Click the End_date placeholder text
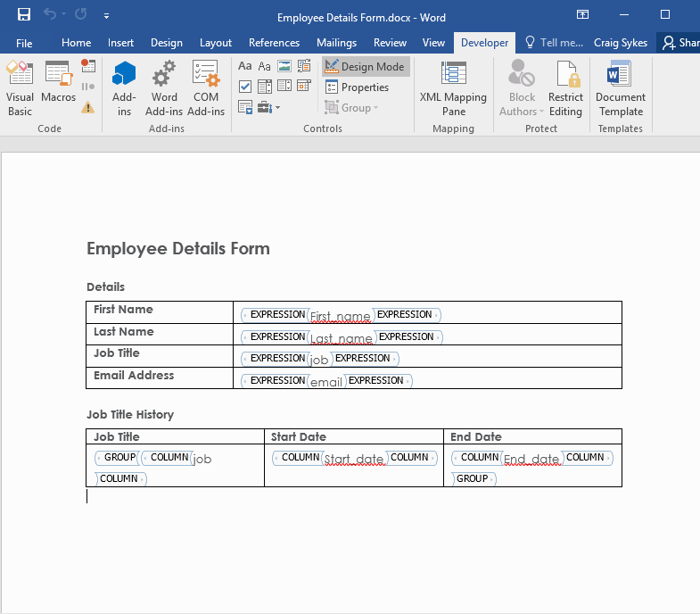The image size is (700, 614). coord(531,459)
